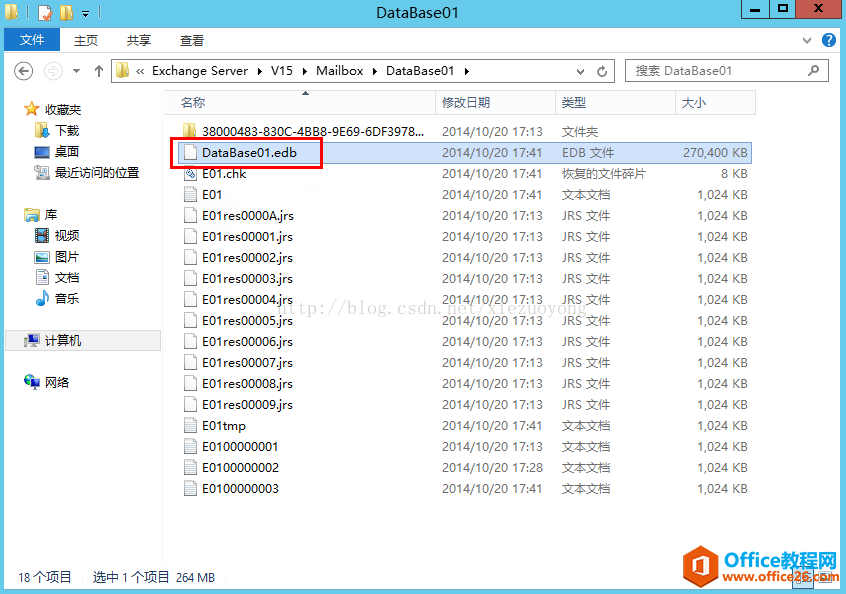Select file E01res00003.jrs
Viewport: 846px width, 594px height.
click(x=247, y=279)
